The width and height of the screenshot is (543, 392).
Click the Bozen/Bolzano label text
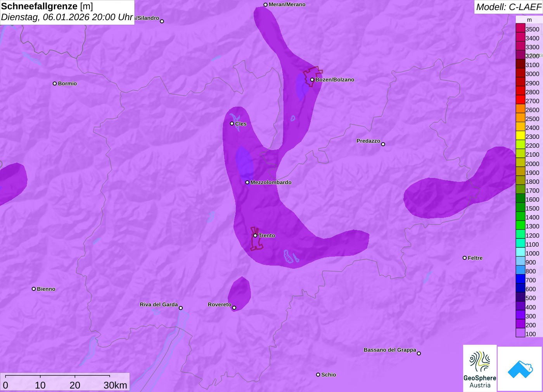point(335,79)
